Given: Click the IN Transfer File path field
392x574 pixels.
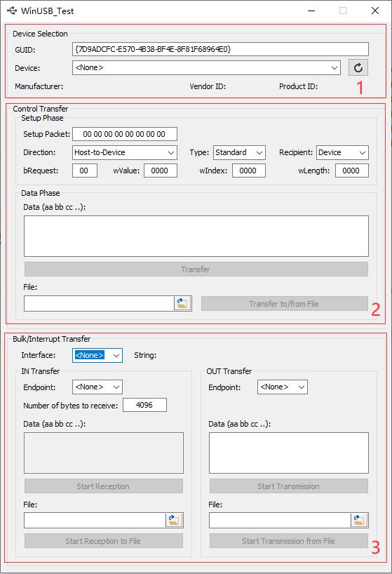Looking at the screenshot, I should tap(95, 520).
